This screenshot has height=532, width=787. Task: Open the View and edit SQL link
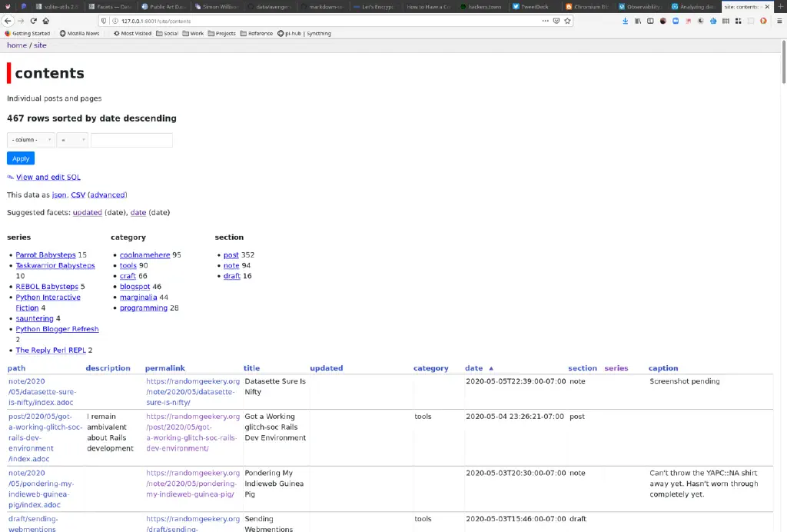[x=48, y=177]
